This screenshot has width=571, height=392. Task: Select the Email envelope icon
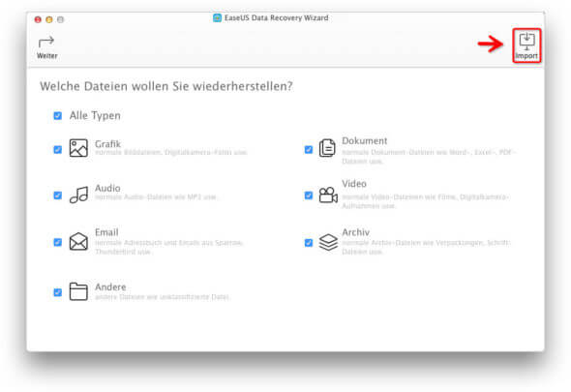(x=78, y=241)
